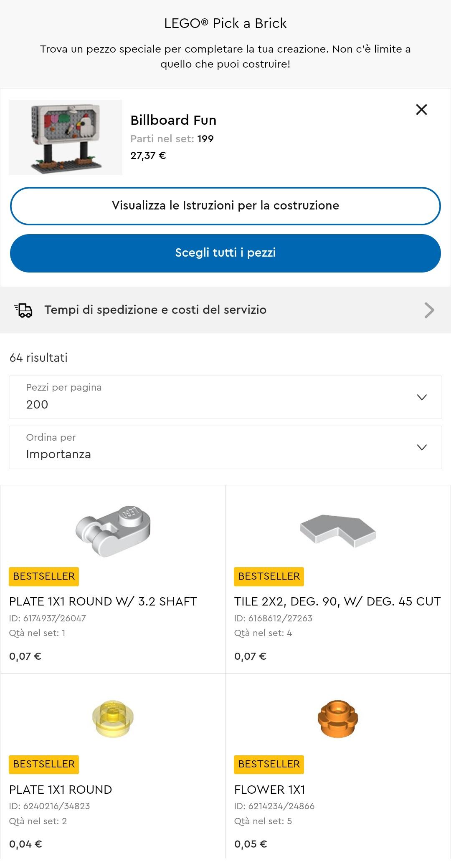Viewport: 451px width, 868px height.
Task: Expand Tempi di spedizione e costi chevron
Action: point(429,310)
